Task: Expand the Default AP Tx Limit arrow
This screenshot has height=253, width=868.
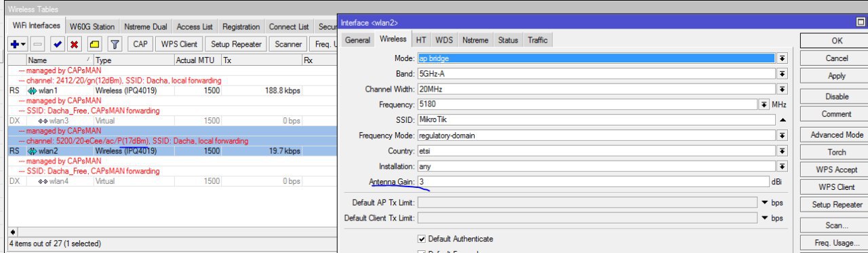Action: click(x=765, y=203)
